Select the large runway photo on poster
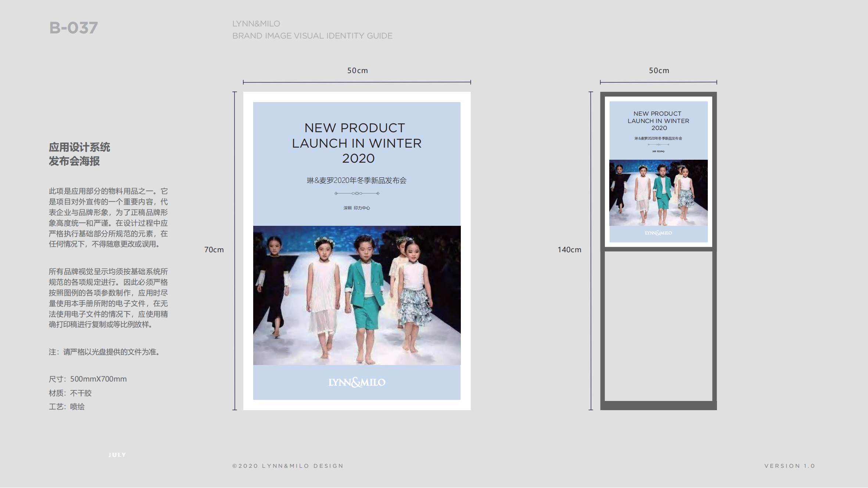Screen dimensions: 868x488 tap(357, 296)
